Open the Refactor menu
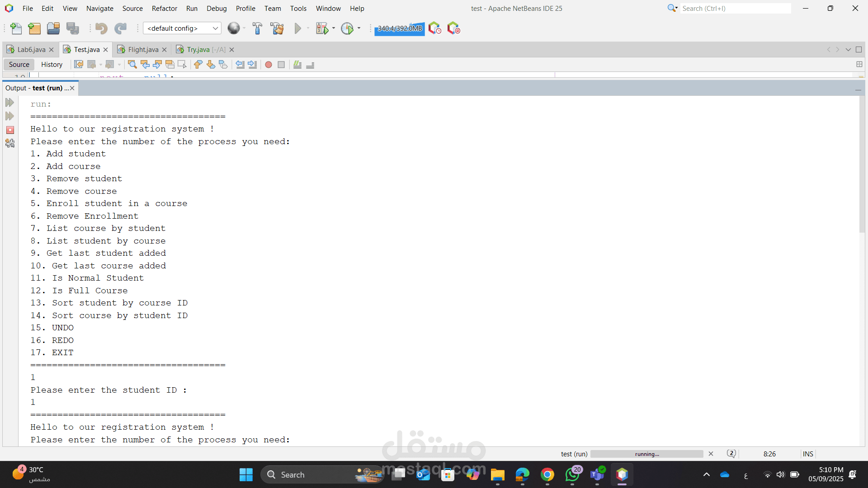Viewport: 868px width, 488px height. coord(164,8)
